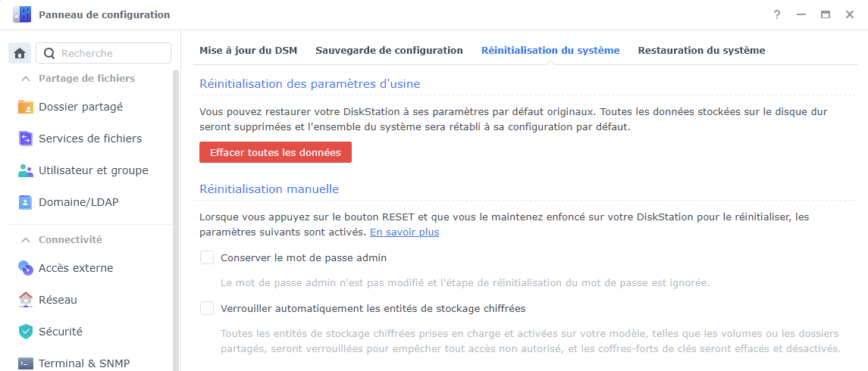Switch to Restauration du système tab
This screenshot has height=371, width=868.
coord(701,50)
